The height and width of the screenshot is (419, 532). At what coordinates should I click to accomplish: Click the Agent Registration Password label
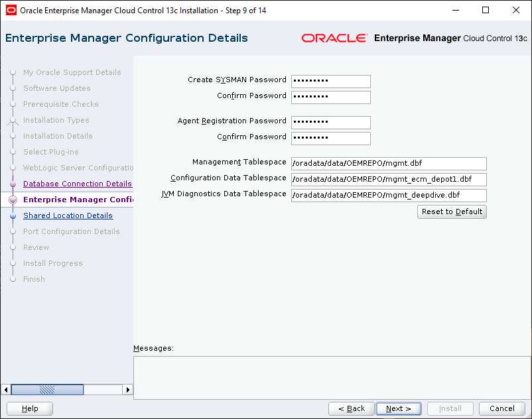coord(232,121)
